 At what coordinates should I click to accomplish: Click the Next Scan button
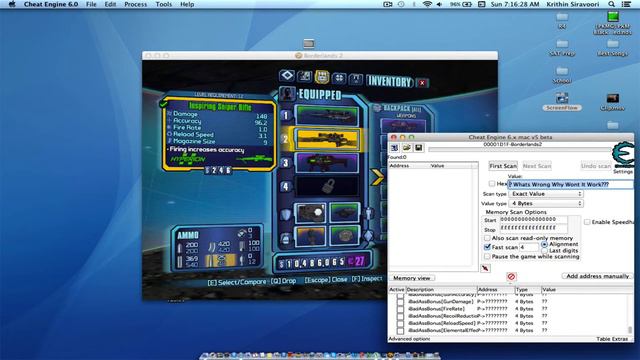point(536,166)
